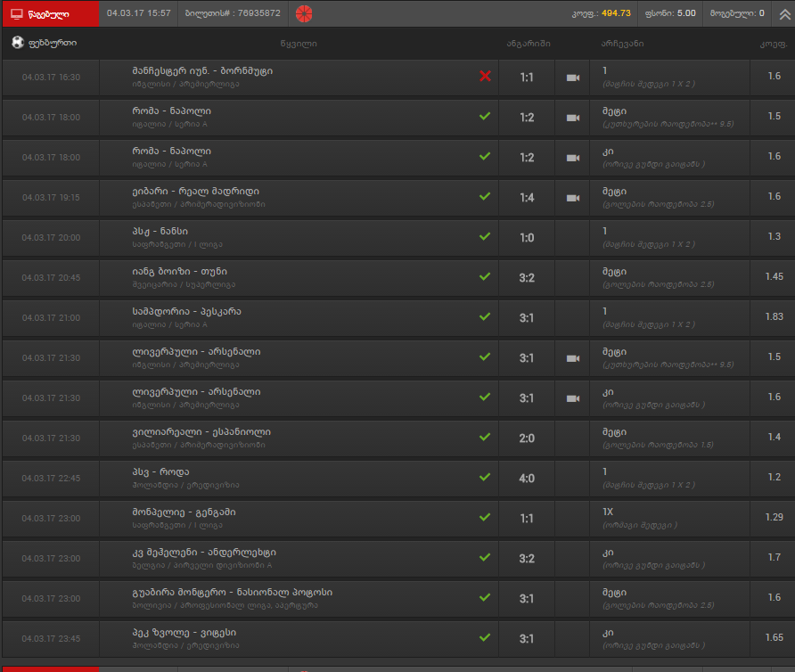Viewport: 795px width, 672px height.
Task: Select match ეიბარი - რეალ მადრიდი
Action: (196, 192)
